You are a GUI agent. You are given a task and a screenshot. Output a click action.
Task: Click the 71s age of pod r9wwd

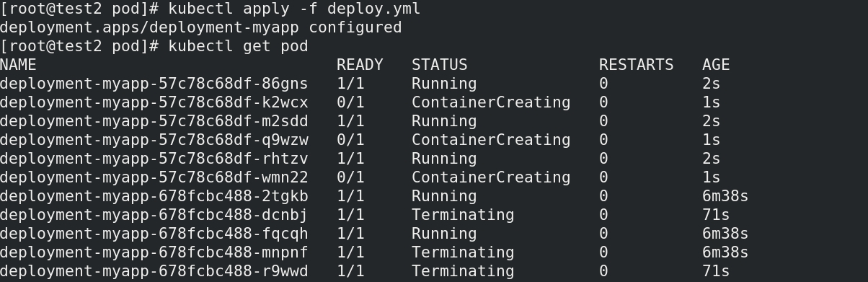pos(716,271)
